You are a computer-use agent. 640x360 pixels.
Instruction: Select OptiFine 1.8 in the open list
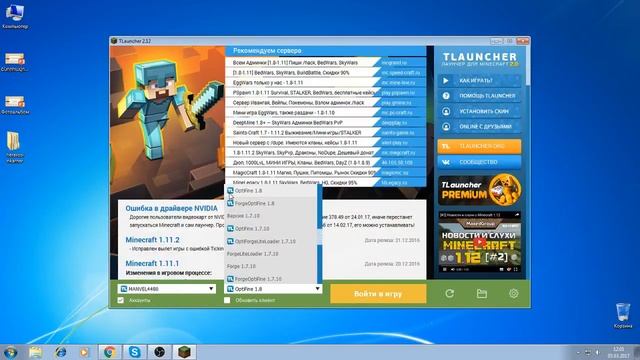270,191
